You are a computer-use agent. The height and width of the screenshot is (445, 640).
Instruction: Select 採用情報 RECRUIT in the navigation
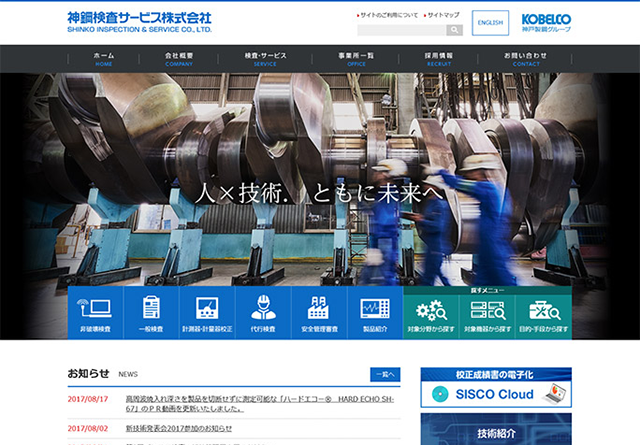438,58
